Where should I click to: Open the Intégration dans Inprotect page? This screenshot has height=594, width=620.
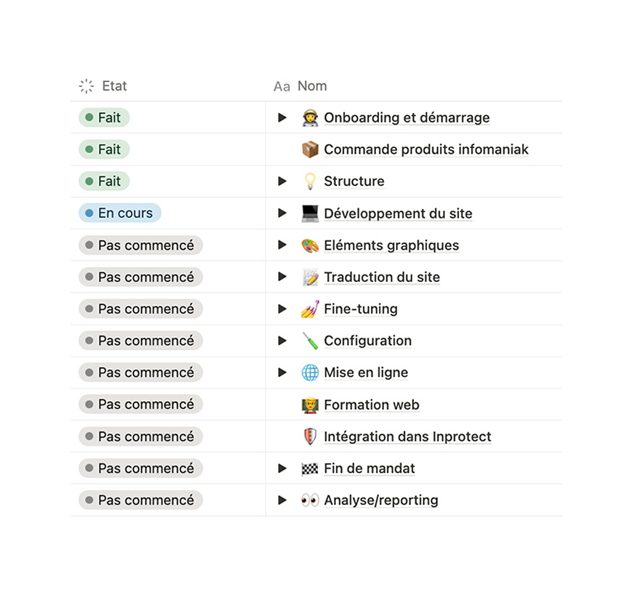click(x=407, y=437)
